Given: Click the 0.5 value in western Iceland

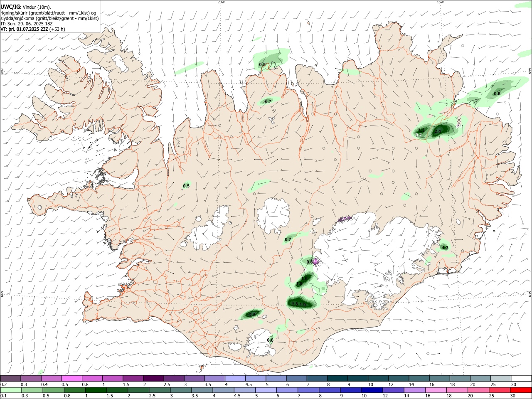Looking at the screenshot, I should point(186,186).
